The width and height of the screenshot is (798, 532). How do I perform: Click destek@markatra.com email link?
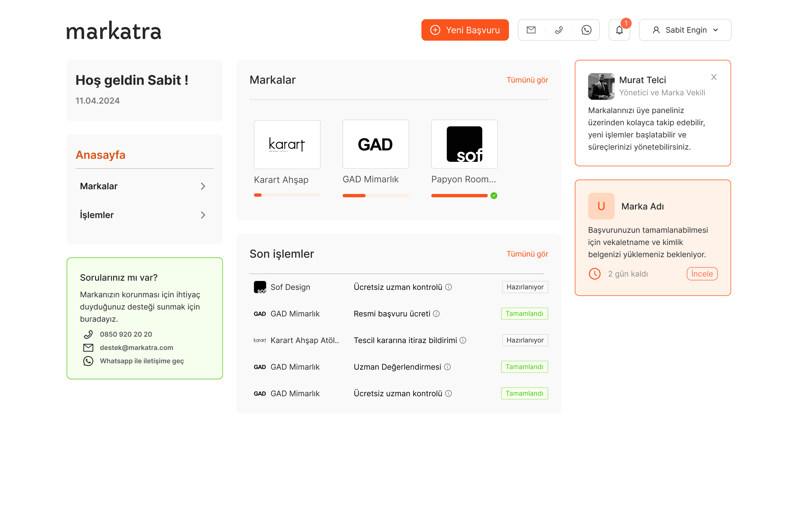(x=136, y=348)
